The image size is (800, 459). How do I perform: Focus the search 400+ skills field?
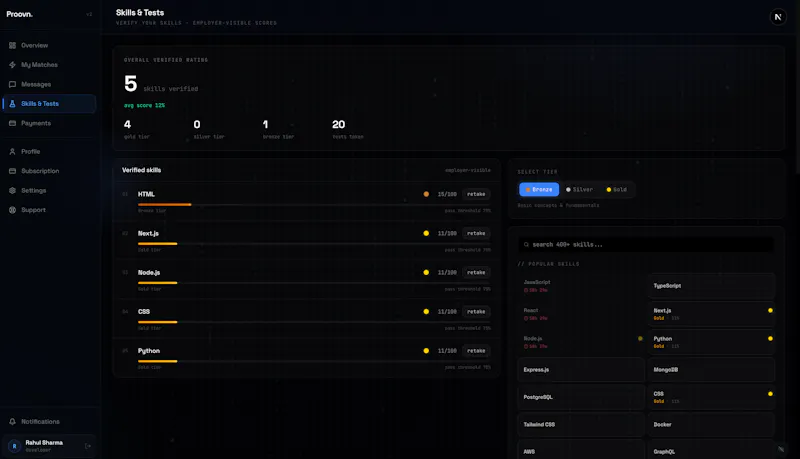646,245
